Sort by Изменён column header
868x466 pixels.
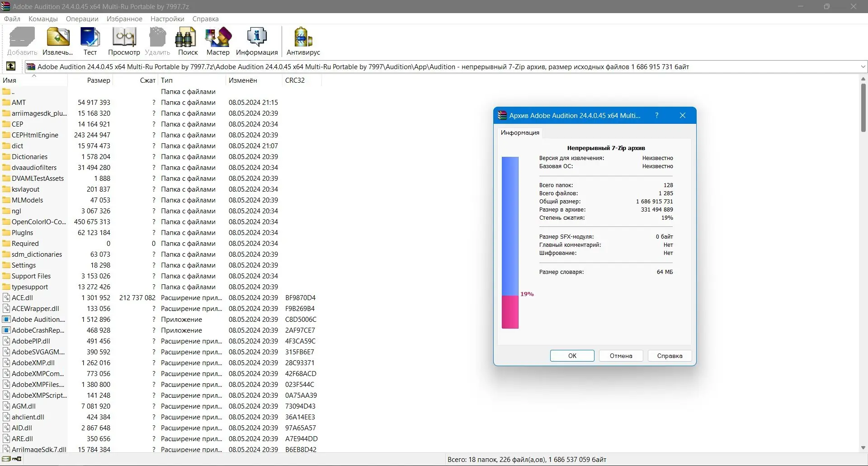click(x=254, y=80)
